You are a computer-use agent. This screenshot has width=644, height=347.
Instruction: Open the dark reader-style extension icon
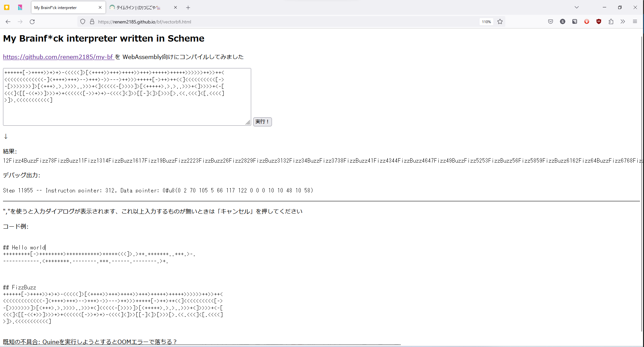(x=575, y=22)
